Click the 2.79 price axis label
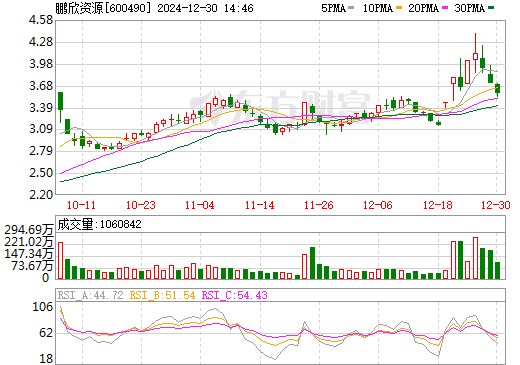 [41, 151]
